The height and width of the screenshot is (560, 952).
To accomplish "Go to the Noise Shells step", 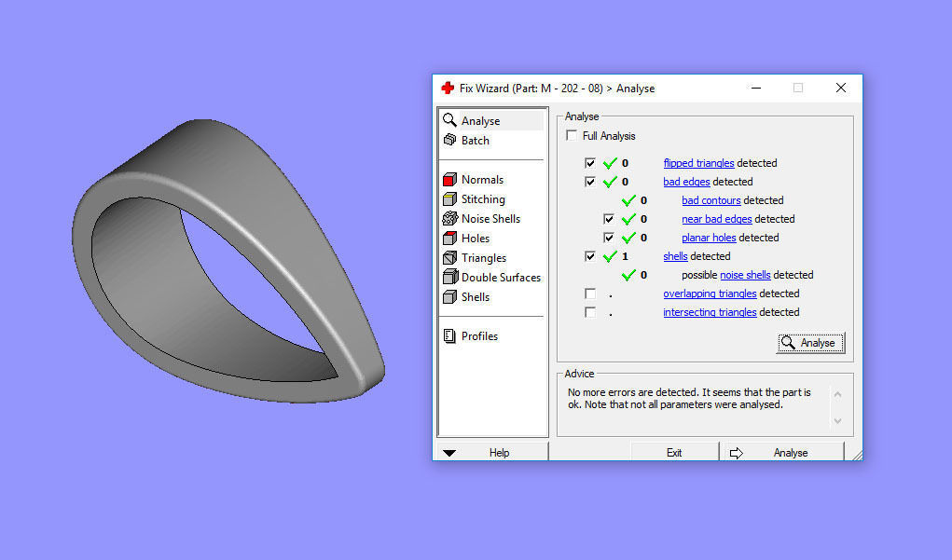I will [491, 218].
